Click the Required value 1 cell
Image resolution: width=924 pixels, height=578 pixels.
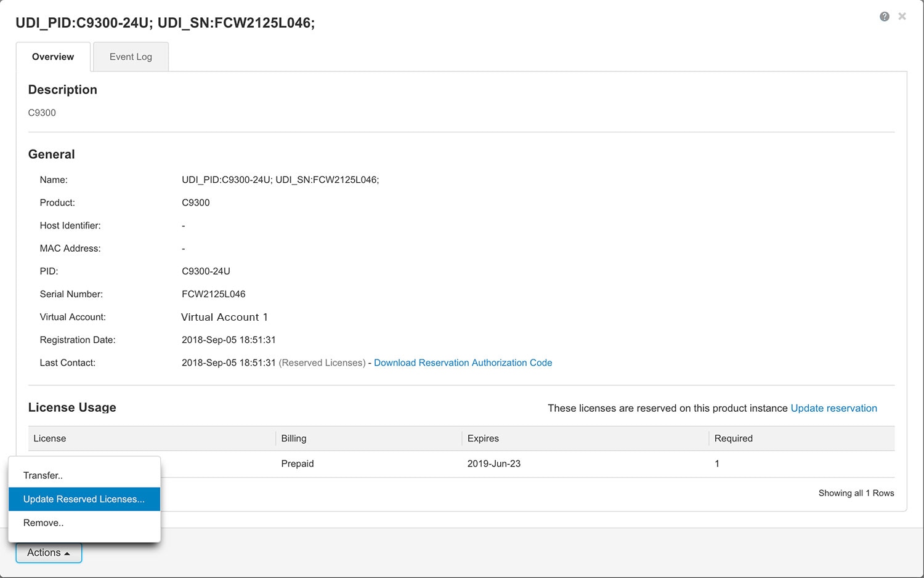tap(717, 464)
